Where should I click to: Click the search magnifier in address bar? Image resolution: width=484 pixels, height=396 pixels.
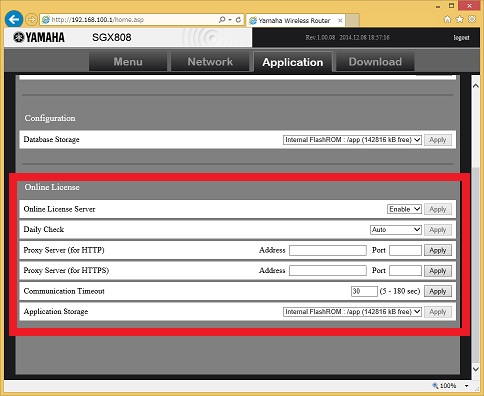click(222, 20)
